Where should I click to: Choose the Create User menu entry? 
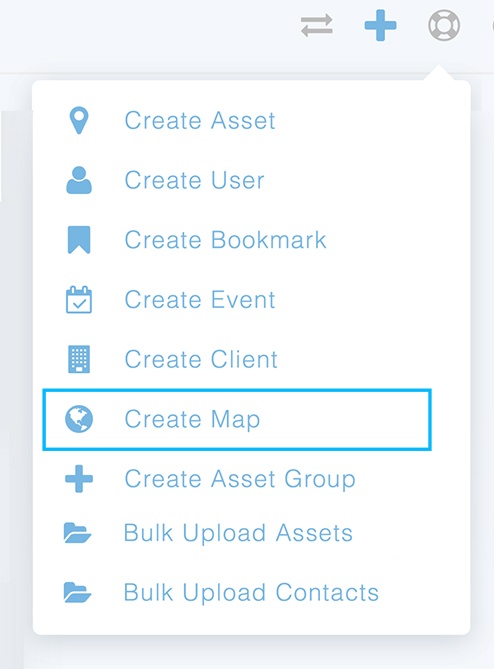tap(194, 180)
